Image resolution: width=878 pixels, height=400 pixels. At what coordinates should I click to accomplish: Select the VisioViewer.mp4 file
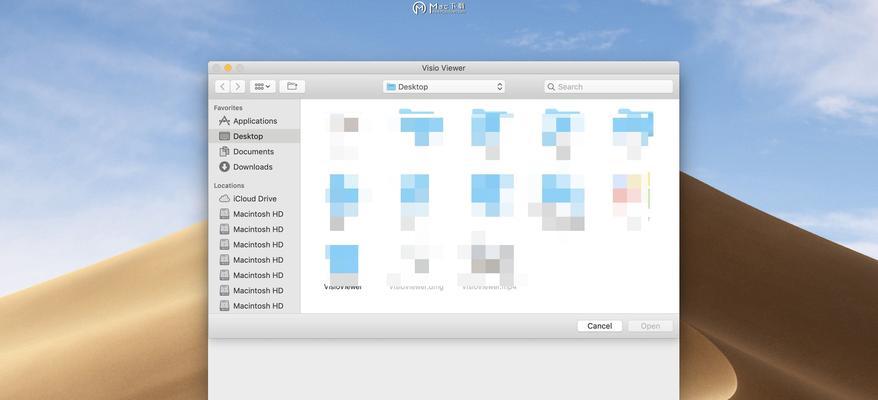point(489,267)
